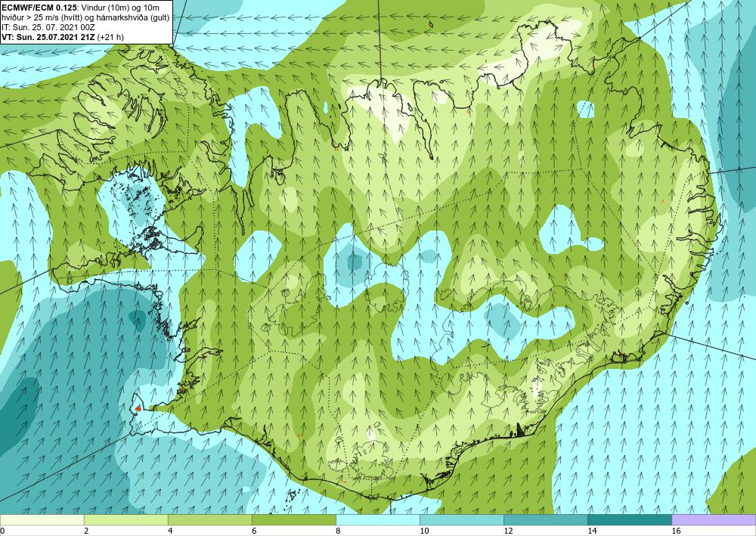Click the legend scale label '8'

point(338,531)
